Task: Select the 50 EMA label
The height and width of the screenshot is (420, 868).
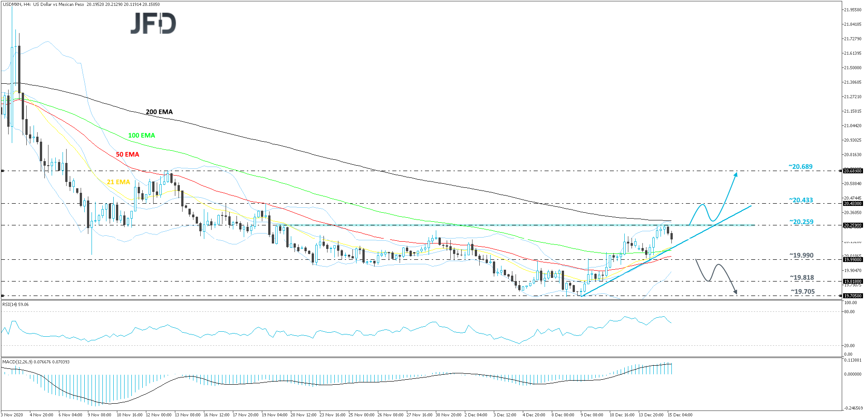Action: pyautogui.click(x=127, y=154)
